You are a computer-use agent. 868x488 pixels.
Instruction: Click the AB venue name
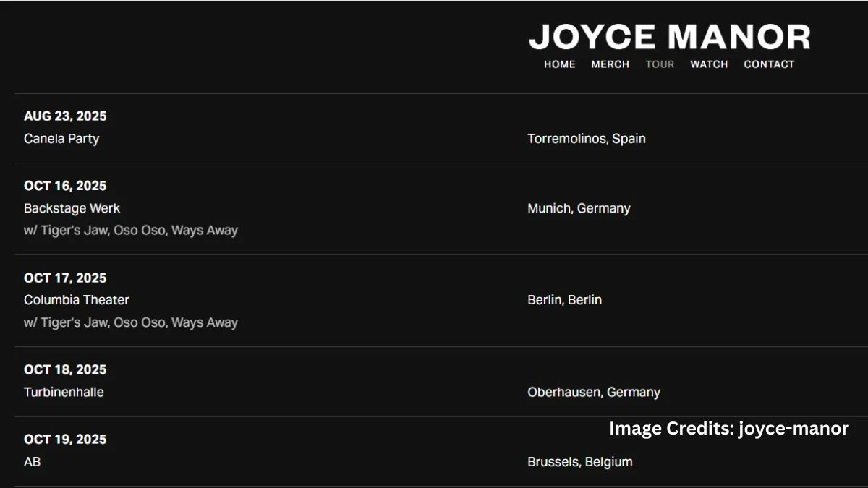tap(33, 462)
